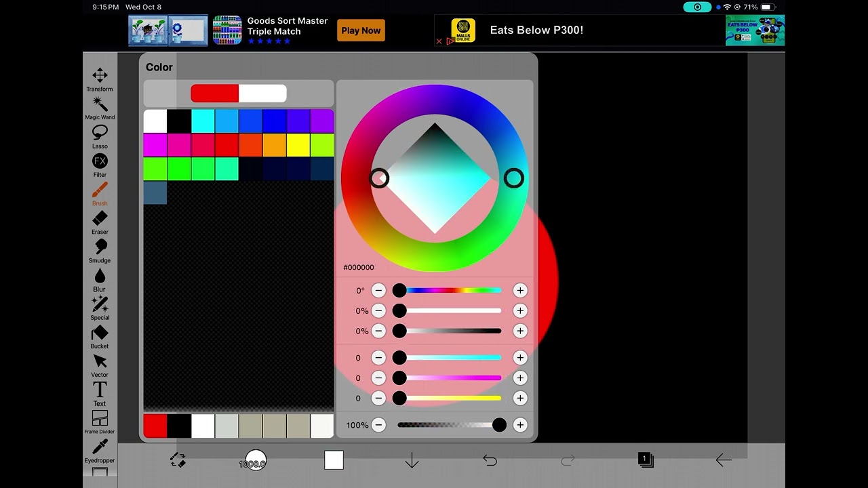Image resolution: width=868 pixels, height=488 pixels.
Task: Increase brightness with plus button
Action: pos(520,331)
